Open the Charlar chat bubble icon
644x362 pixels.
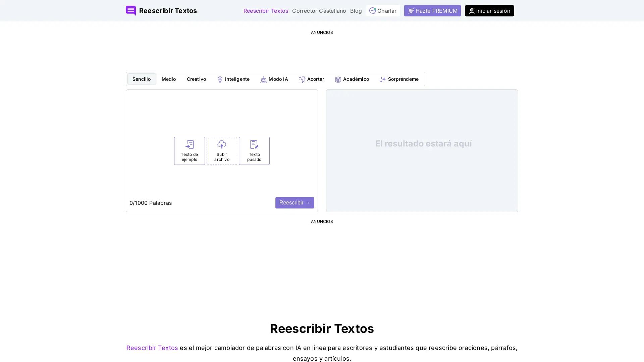point(372,10)
